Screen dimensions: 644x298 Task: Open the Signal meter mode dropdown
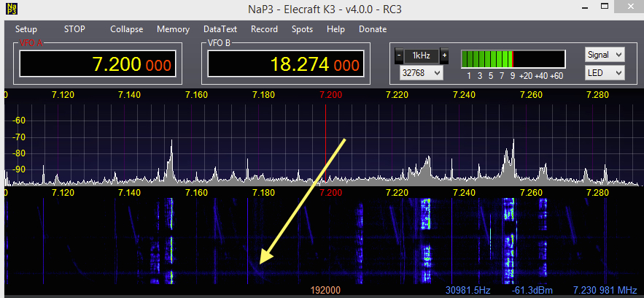point(605,56)
